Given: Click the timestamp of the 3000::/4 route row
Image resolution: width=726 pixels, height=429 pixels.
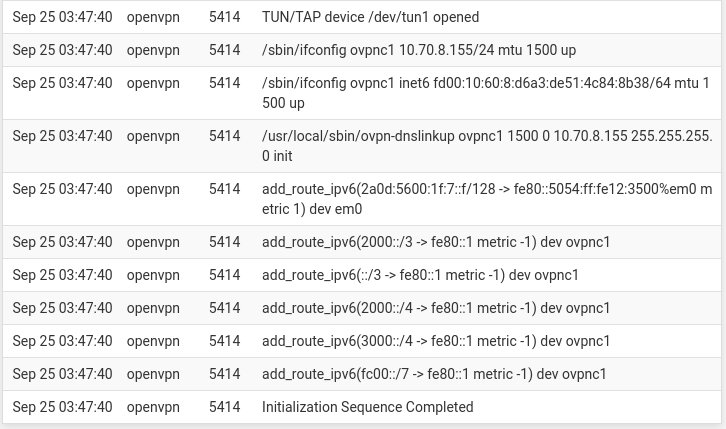Looking at the screenshot, I should pyautogui.click(x=63, y=341).
